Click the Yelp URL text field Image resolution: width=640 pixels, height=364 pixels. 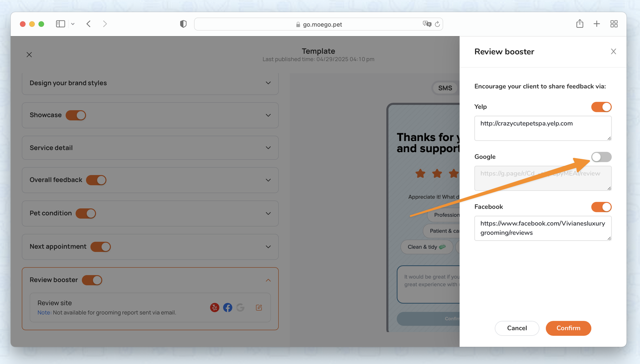543,128
